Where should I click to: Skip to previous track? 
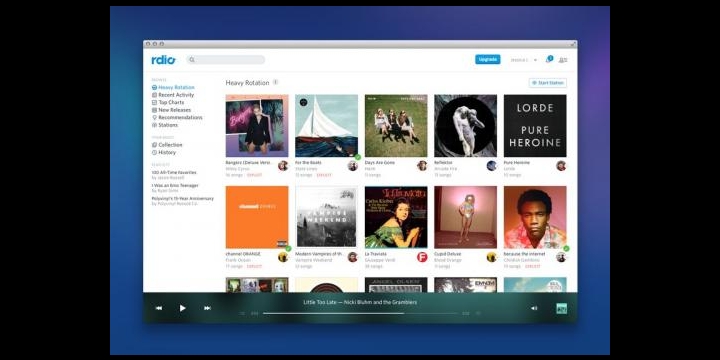[159, 308]
